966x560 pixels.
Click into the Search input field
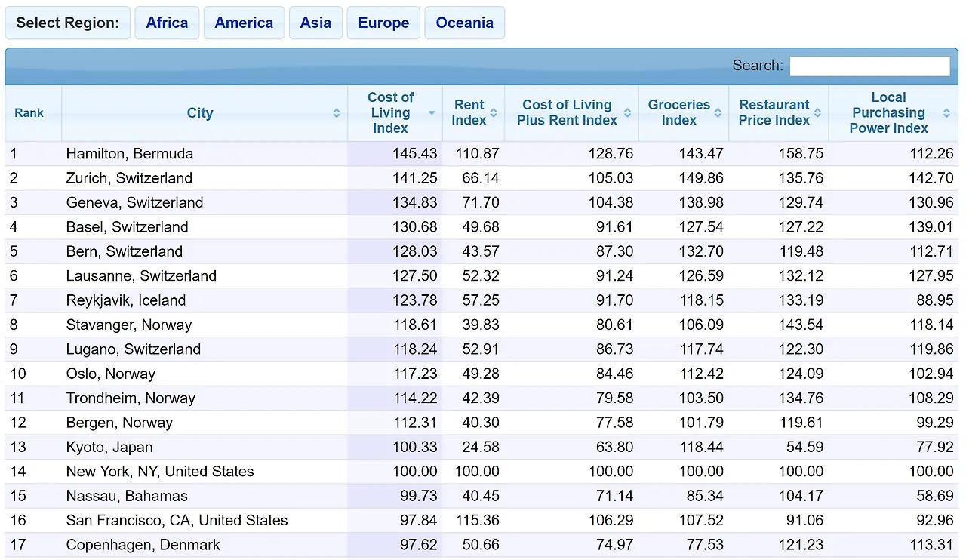point(869,66)
